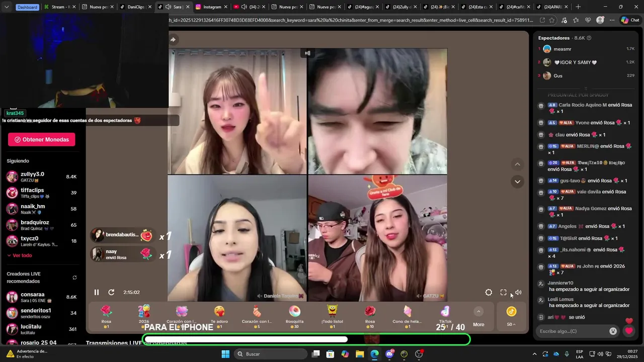The image size is (644, 362).
Task: Click the Espectadores help question icon
Action: pyautogui.click(x=589, y=38)
